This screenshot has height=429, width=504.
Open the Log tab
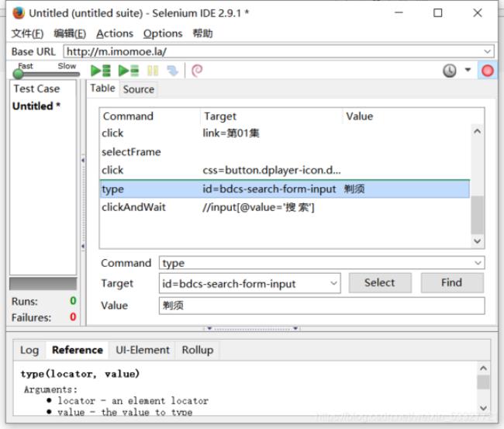point(29,350)
